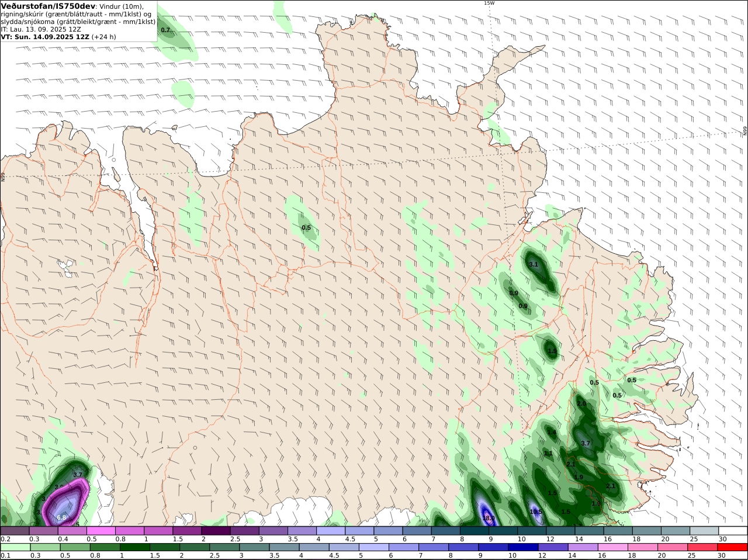Click the 3.1 precipitation value on the map
The width and height of the screenshot is (748, 560).
(x=533, y=265)
